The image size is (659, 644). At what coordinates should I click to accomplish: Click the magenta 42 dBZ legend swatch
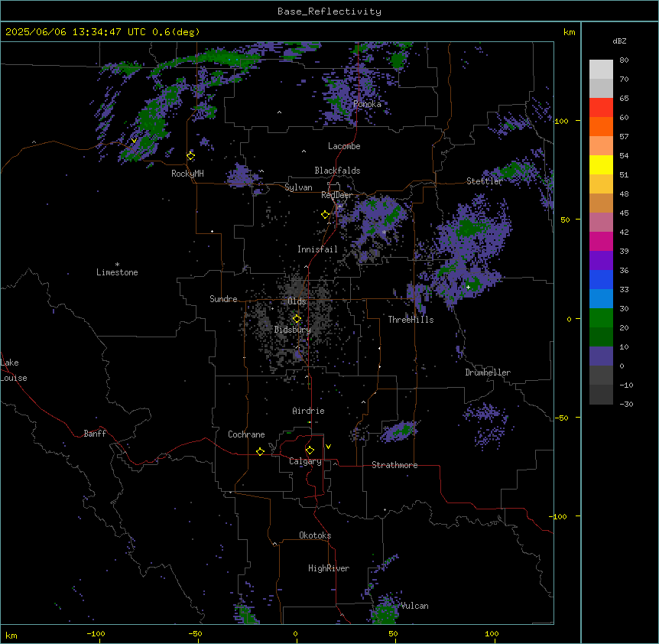coord(601,241)
